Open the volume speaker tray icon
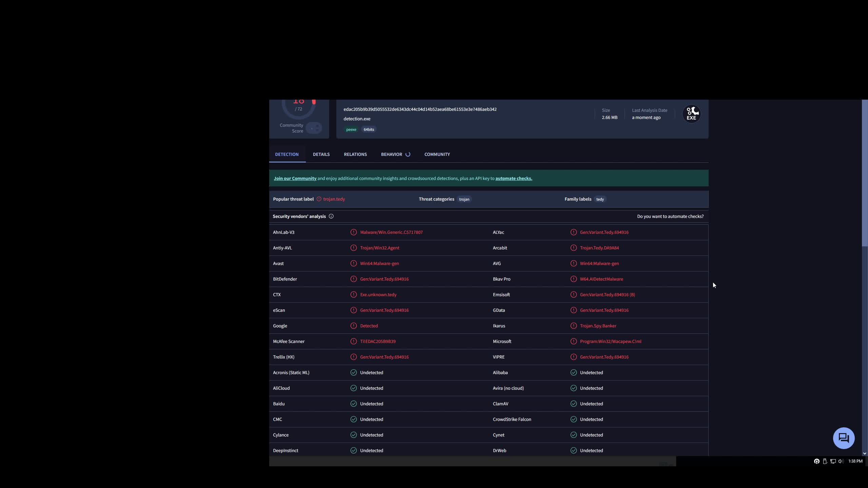The width and height of the screenshot is (868, 488). click(841, 461)
